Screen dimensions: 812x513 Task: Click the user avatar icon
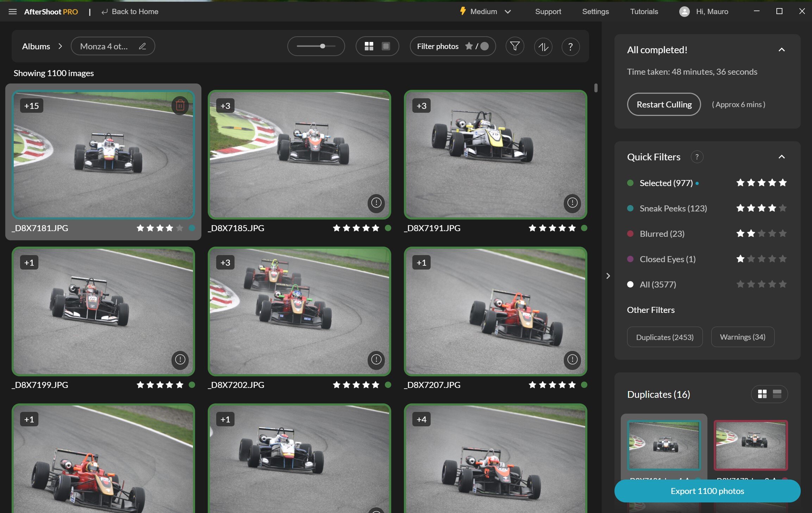(684, 12)
